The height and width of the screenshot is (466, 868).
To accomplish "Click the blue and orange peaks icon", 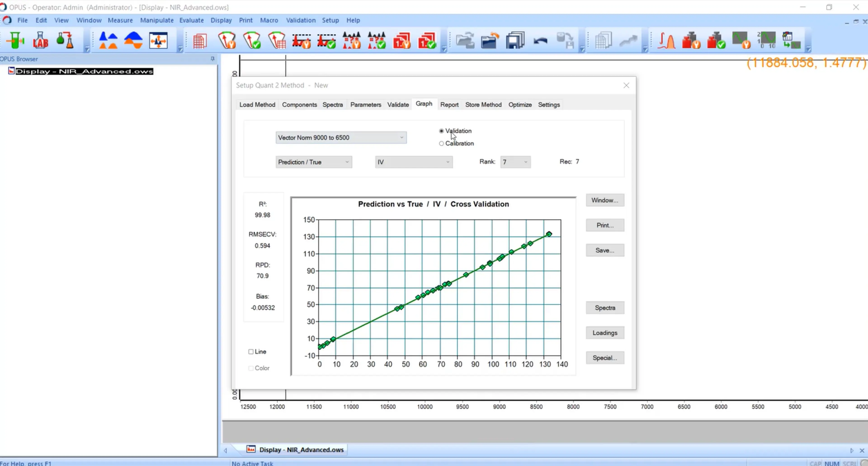I will [x=108, y=40].
